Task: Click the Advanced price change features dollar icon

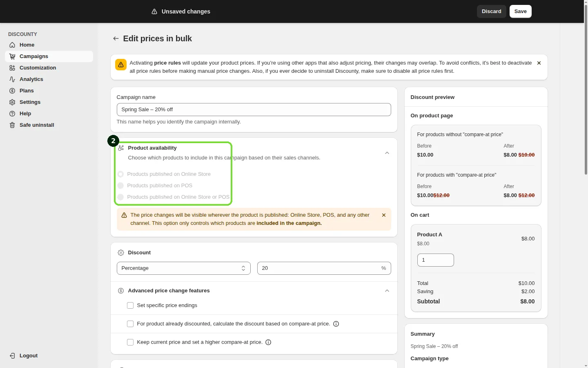Action: coord(121,291)
